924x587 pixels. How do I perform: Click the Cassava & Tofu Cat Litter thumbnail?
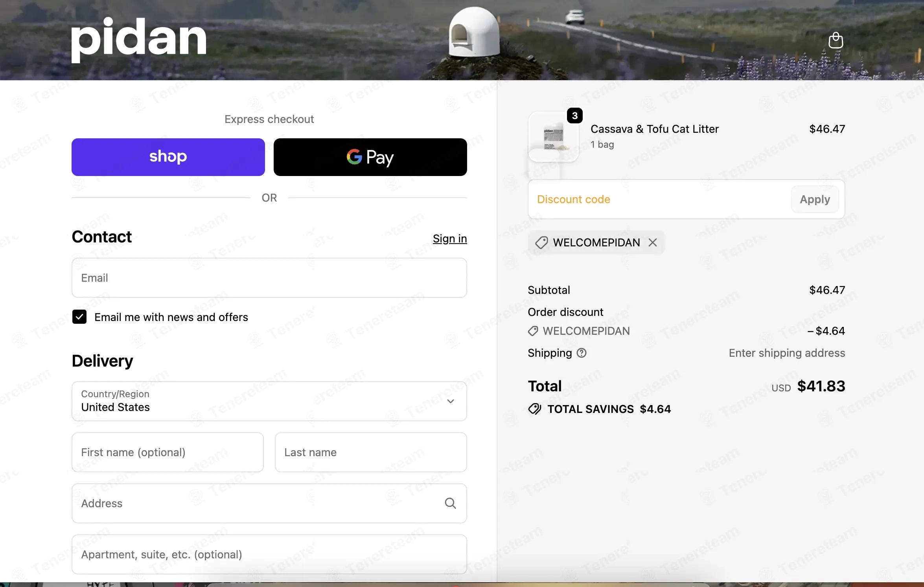pyautogui.click(x=554, y=137)
